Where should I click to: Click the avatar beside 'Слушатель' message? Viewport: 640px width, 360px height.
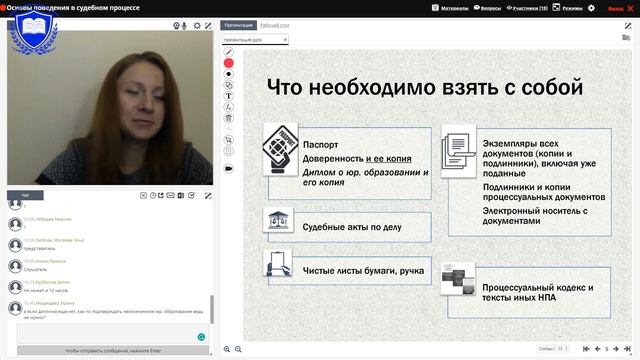pyautogui.click(x=15, y=266)
